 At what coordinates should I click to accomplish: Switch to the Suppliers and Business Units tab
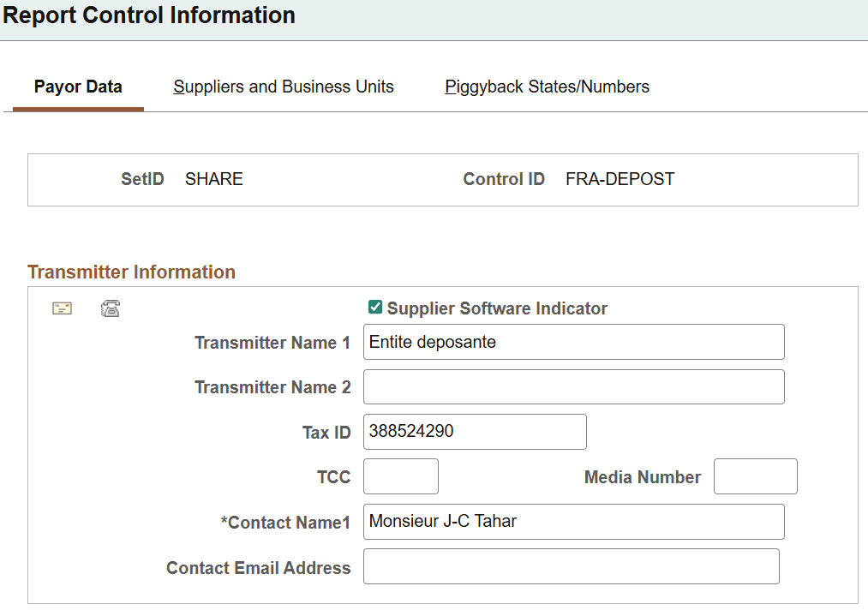(x=283, y=87)
